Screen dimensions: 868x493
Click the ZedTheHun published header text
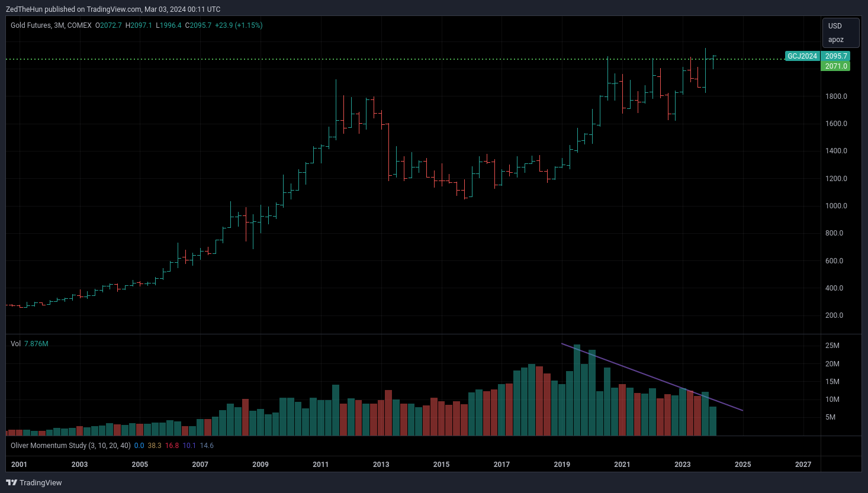113,9
